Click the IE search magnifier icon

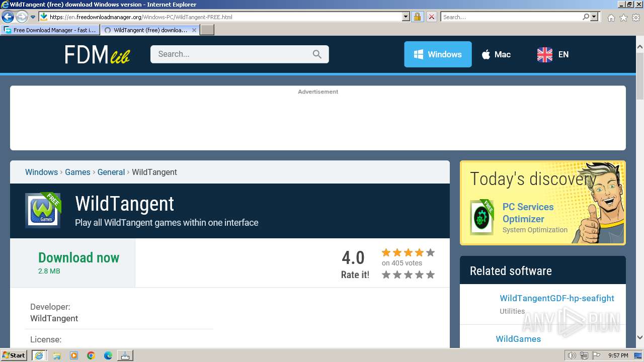pyautogui.click(x=586, y=17)
